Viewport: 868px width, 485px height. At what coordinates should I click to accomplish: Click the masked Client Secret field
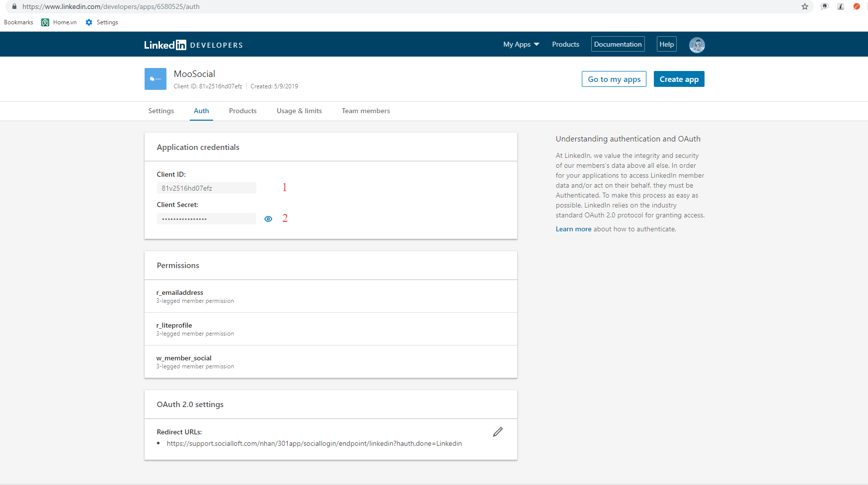(207, 219)
